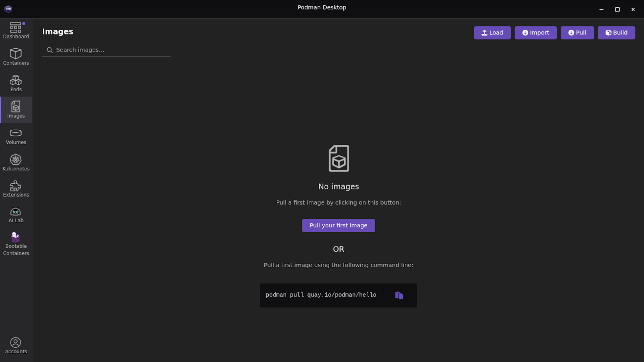Image resolution: width=644 pixels, height=362 pixels.
Task: Click the Import button
Action: [536, 33]
